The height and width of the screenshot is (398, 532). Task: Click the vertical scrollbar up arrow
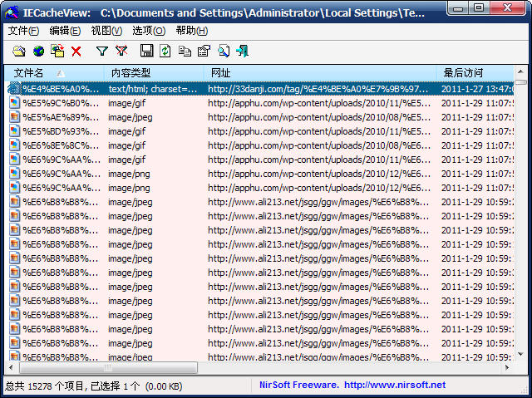pyautogui.click(x=520, y=71)
